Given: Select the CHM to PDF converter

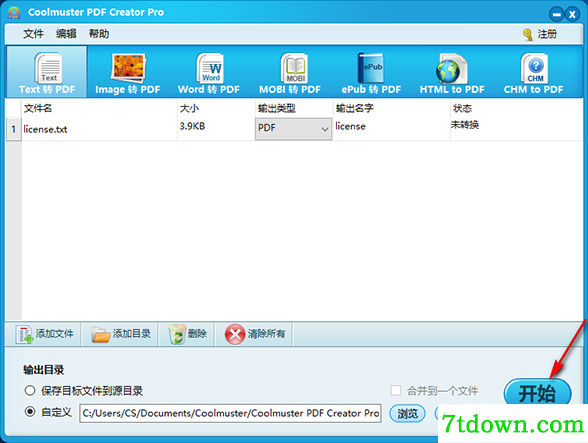Looking at the screenshot, I should (533, 72).
